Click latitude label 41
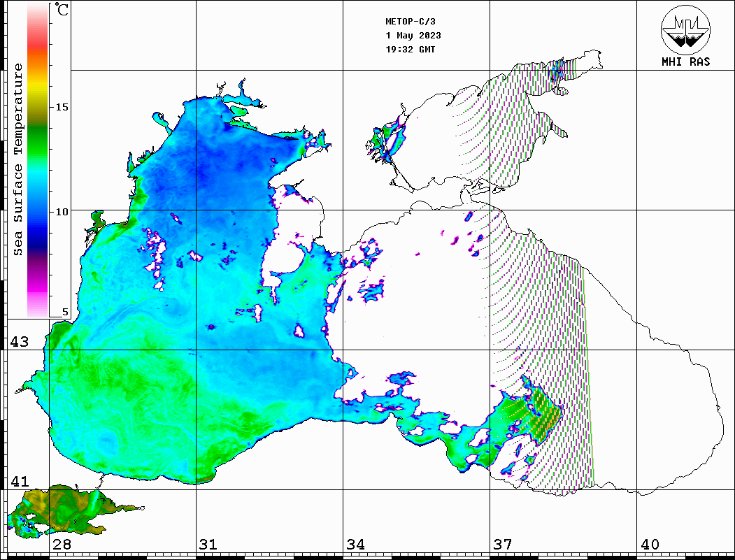735x560 pixels. coord(20,481)
